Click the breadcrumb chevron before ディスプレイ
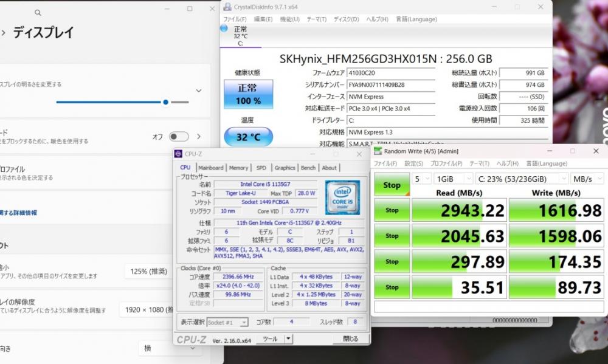 coord(4,33)
